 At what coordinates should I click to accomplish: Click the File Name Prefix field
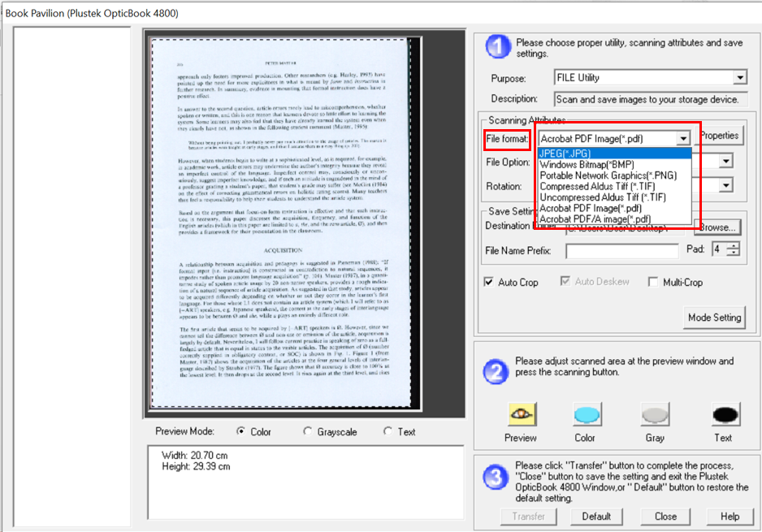(x=621, y=251)
